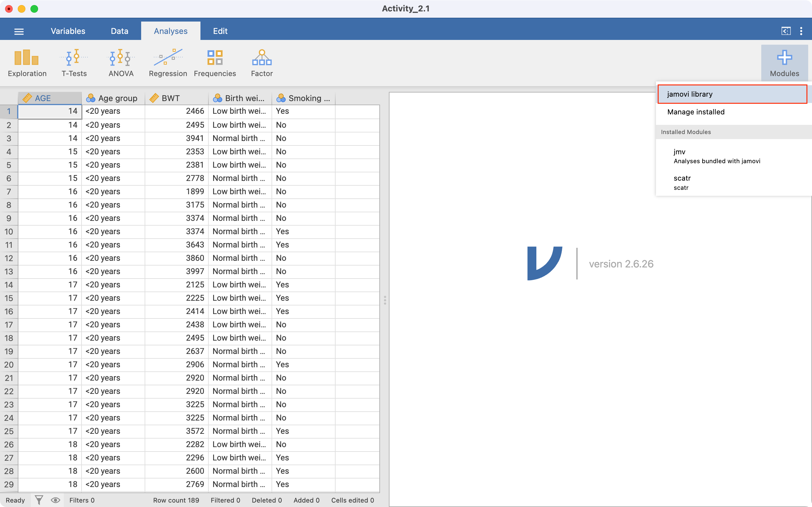Toggle the filters funnel icon
The image size is (812, 507).
point(39,500)
